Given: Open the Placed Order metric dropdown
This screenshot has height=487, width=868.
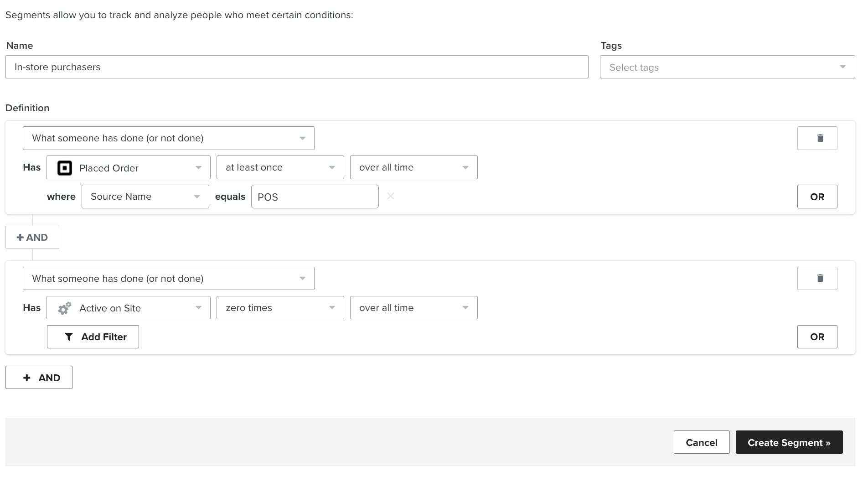Looking at the screenshot, I should click(129, 167).
